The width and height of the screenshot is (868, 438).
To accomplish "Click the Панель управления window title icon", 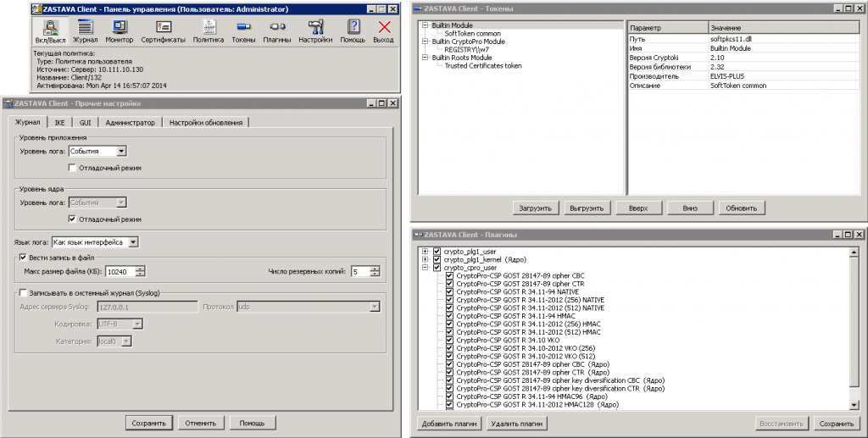I will pos(37,9).
